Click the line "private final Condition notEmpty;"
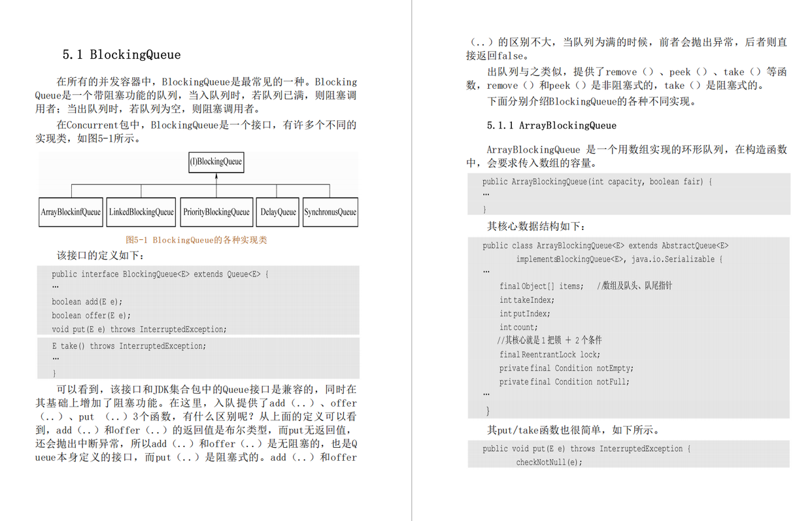812x521 pixels. click(x=566, y=369)
